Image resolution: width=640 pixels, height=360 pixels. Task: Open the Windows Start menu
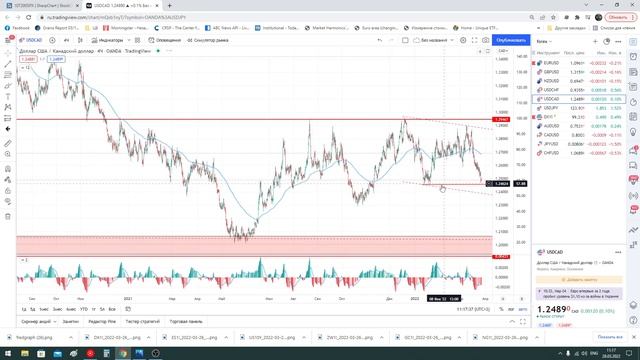pyautogui.click(x=8, y=353)
